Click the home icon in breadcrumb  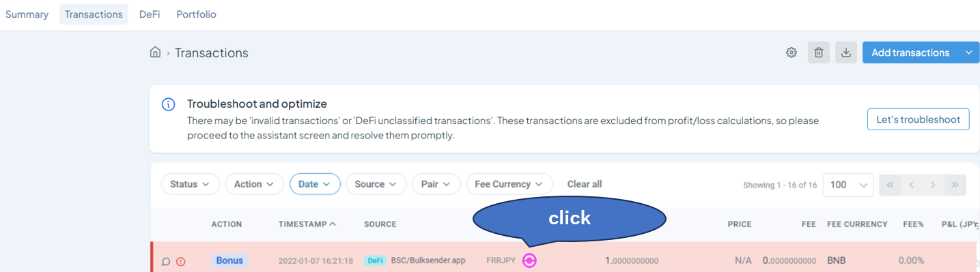[x=155, y=52]
